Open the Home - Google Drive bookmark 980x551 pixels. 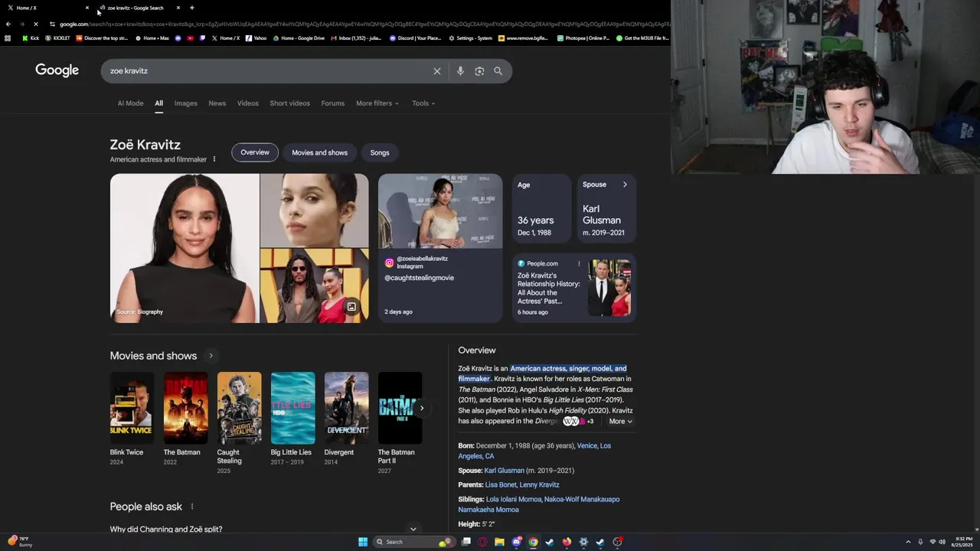[x=299, y=37]
